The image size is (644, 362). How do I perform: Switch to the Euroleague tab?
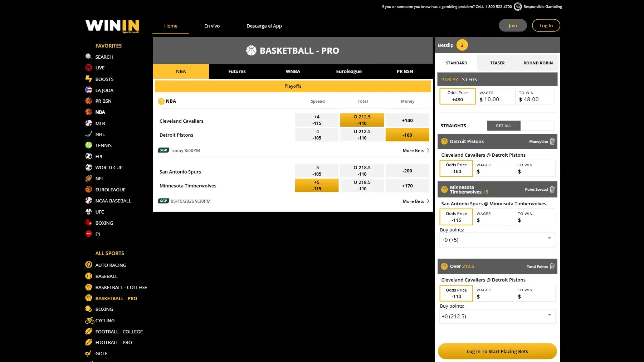[349, 71]
